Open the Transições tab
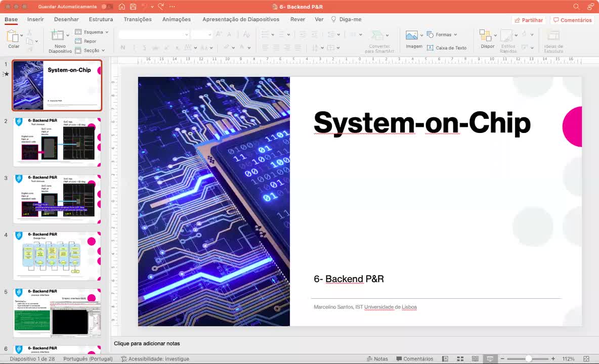 (x=138, y=19)
